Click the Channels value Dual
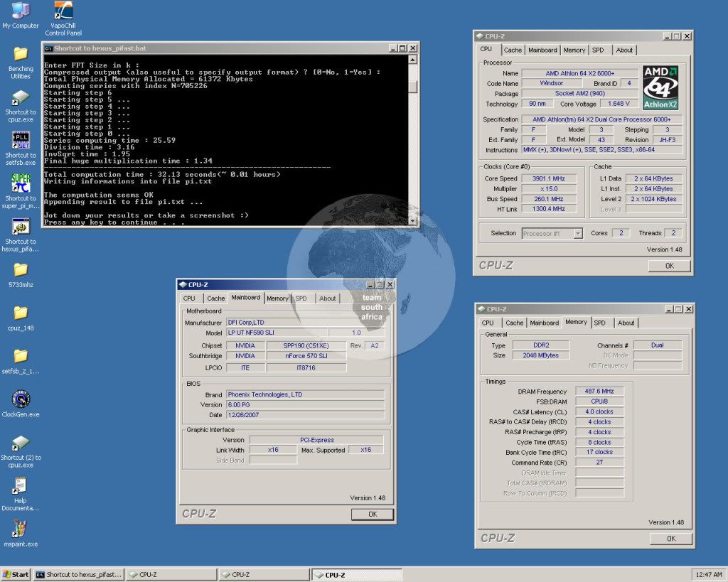The width and height of the screenshot is (728, 582). pos(657,345)
